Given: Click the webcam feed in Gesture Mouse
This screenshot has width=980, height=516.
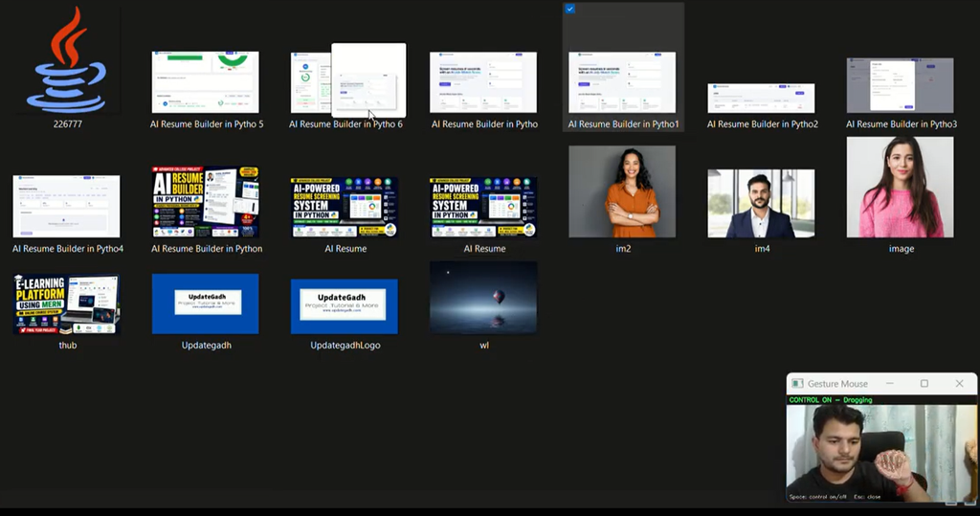Looking at the screenshot, I should pyautogui.click(x=881, y=453).
